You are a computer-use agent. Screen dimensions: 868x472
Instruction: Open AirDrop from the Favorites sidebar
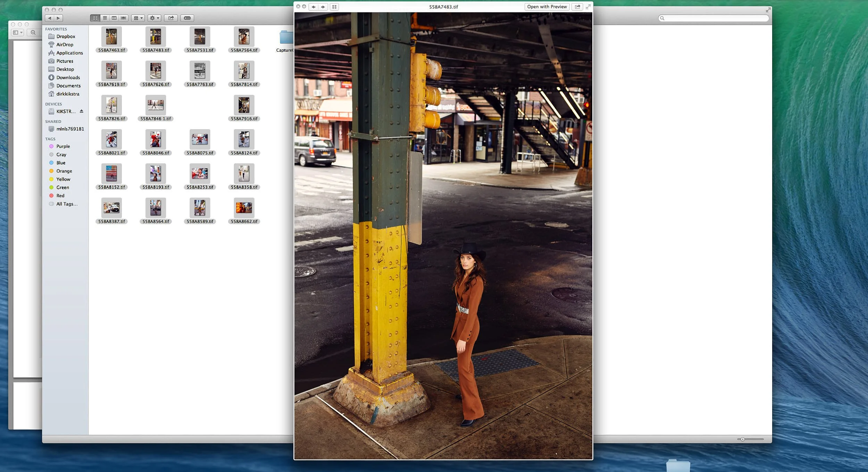tap(65, 44)
